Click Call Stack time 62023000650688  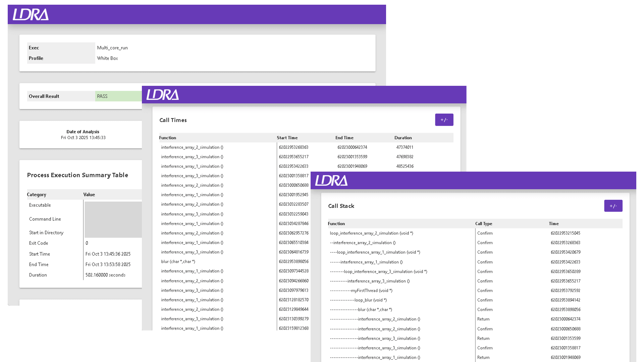tap(566, 329)
